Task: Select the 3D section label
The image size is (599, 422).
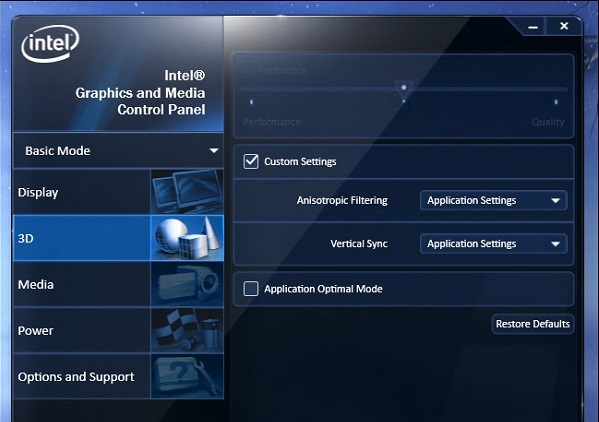Action: click(26, 239)
